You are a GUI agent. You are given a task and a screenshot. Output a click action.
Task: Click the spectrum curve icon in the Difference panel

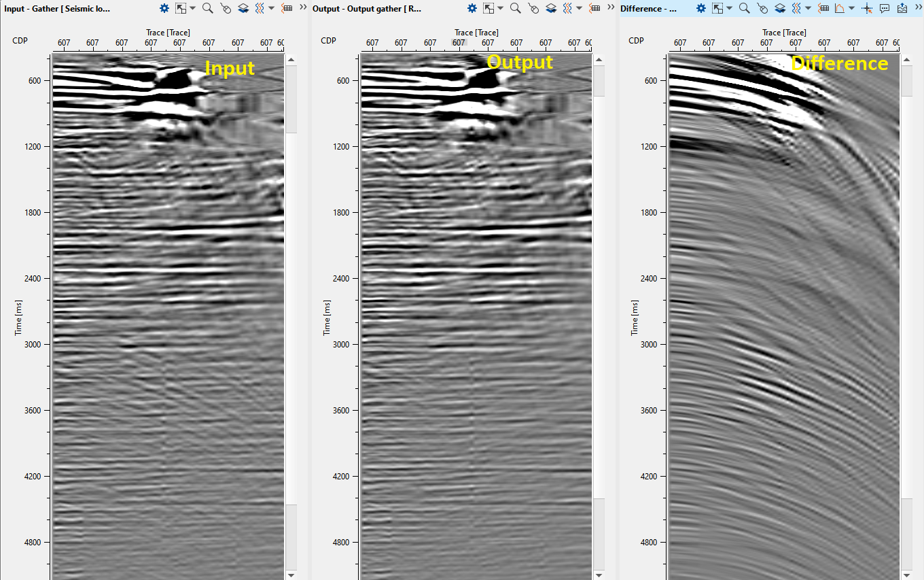tap(839, 8)
